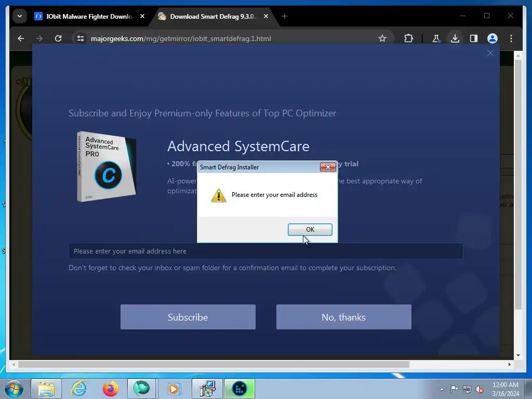Reload the current page
This screenshot has height=399, width=532.
tap(58, 38)
